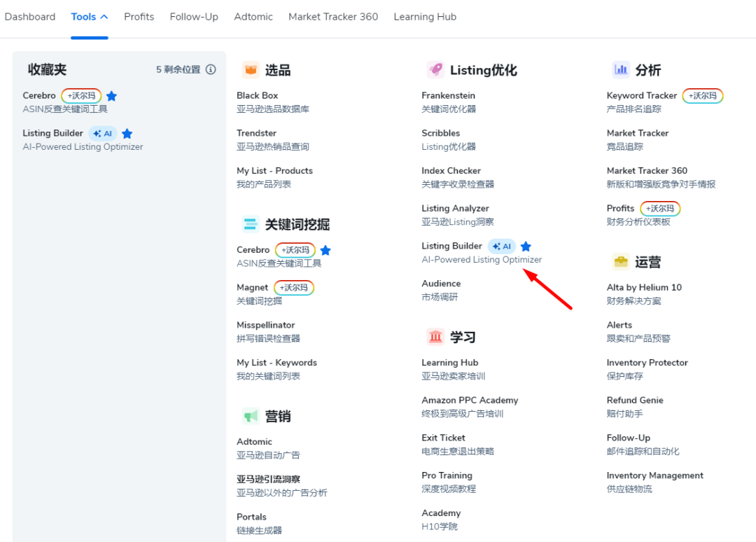
Task: Click the 关键词挖掘 list icon
Action: [251, 224]
